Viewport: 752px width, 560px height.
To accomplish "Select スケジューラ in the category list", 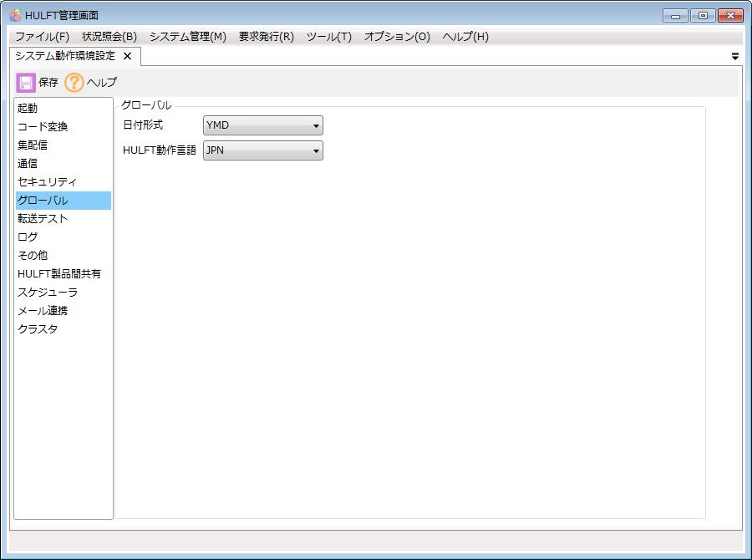I will (64, 293).
